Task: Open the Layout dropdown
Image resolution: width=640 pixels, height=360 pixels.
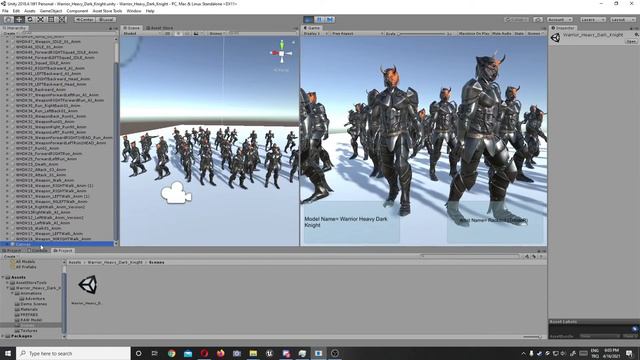Action: click(x=623, y=19)
